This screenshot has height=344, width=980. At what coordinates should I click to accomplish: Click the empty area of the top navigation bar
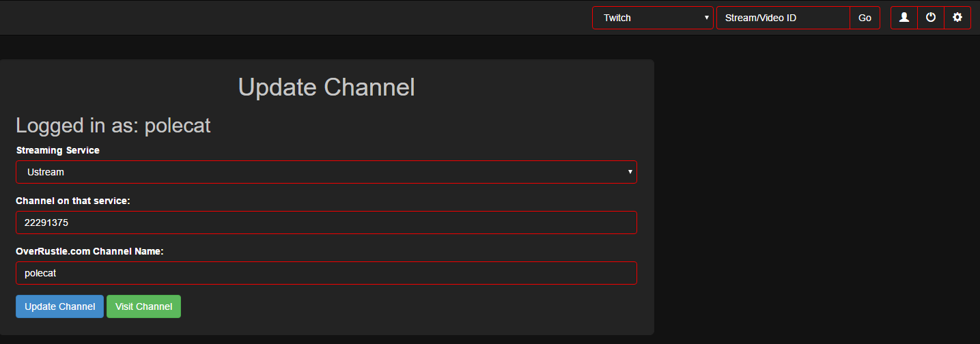click(294, 18)
